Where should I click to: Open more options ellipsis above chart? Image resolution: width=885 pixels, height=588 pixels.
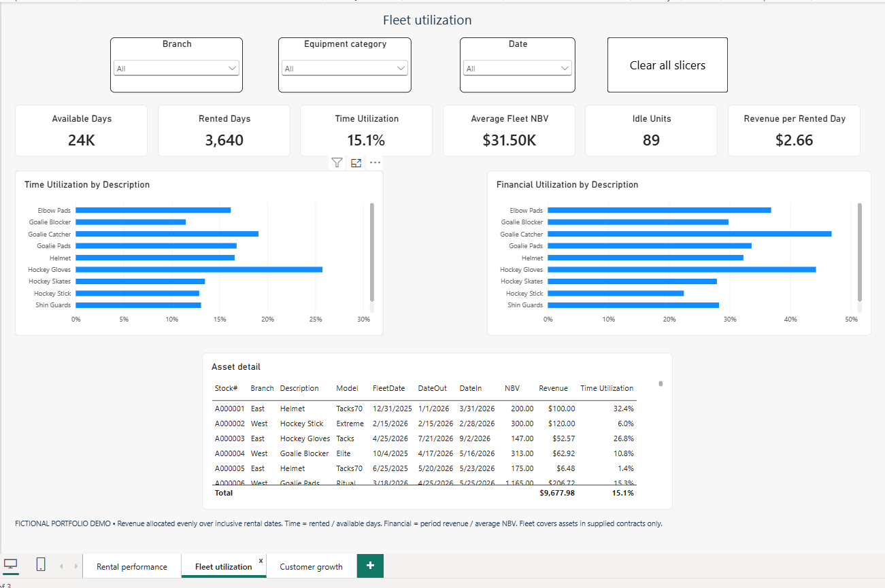375,162
